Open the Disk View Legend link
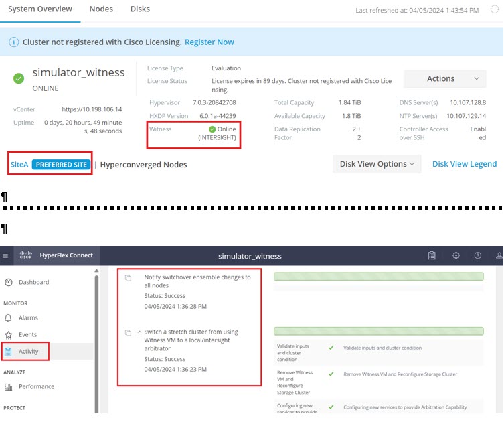This screenshot has height=424, width=504. click(465, 164)
